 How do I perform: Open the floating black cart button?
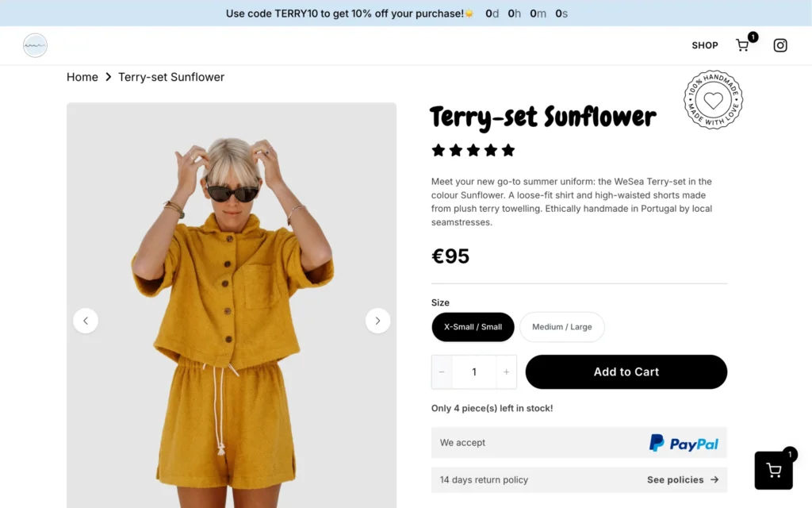point(773,471)
